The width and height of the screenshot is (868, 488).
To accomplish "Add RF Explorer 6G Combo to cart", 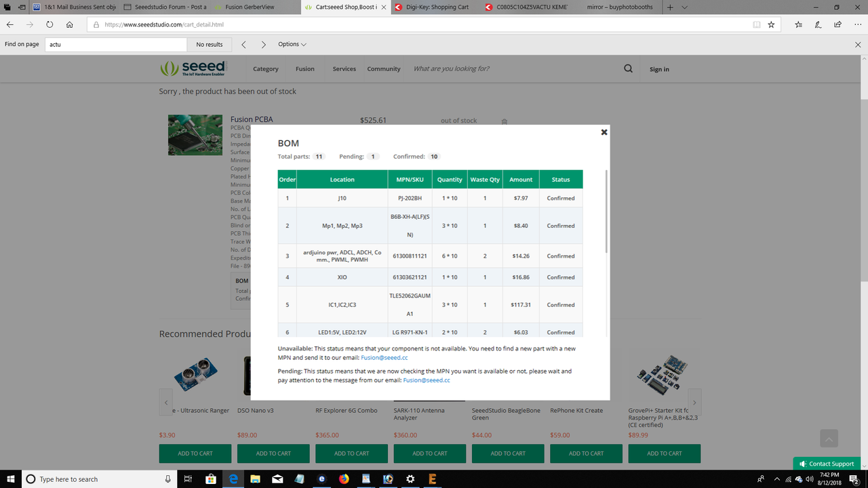I will click(x=352, y=453).
